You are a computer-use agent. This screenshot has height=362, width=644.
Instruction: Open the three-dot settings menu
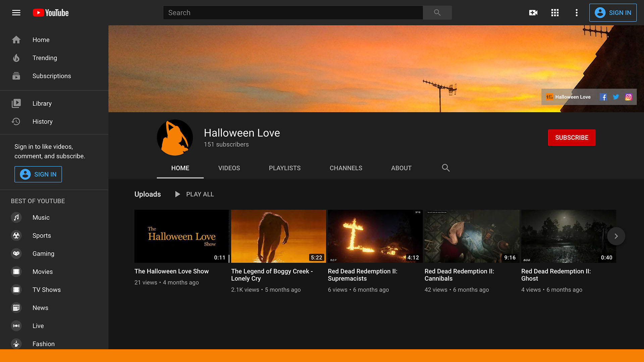(x=577, y=13)
